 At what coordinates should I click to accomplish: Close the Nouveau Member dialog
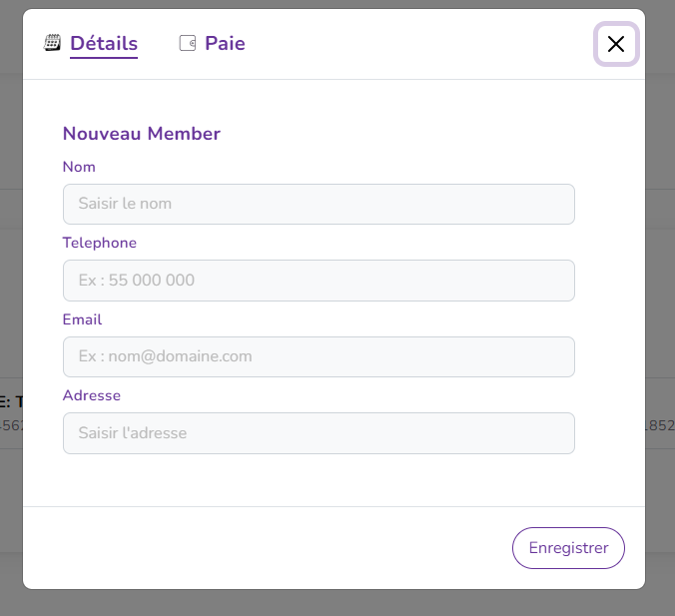pos(616,44)
